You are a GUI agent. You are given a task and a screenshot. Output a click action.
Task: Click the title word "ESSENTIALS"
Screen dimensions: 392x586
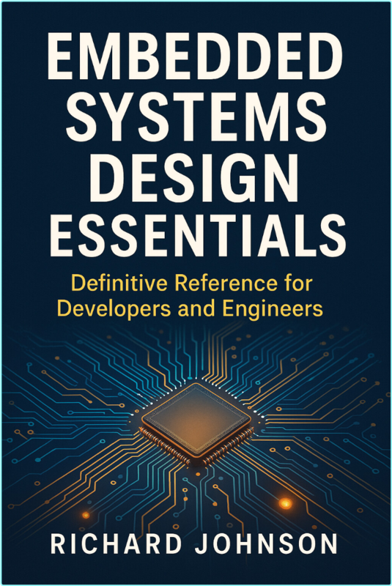tap(197, 236)
